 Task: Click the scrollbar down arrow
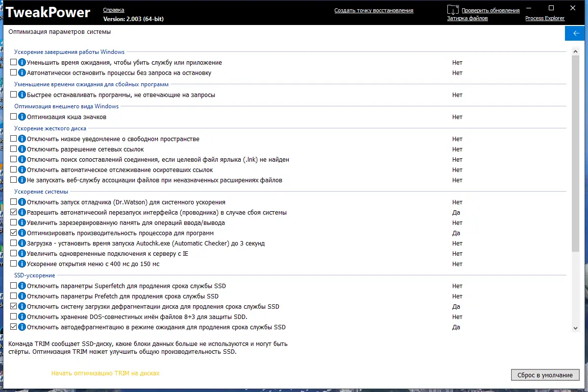[575, 328]
